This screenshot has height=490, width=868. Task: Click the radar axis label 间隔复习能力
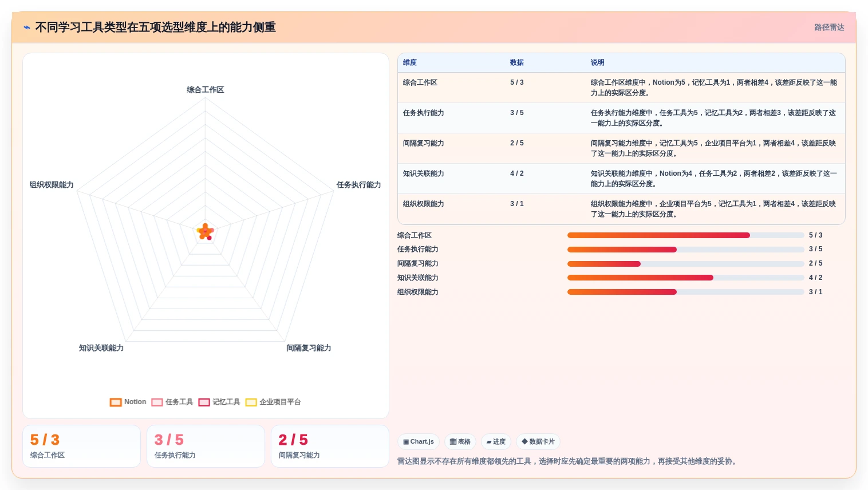click(309, 348)
